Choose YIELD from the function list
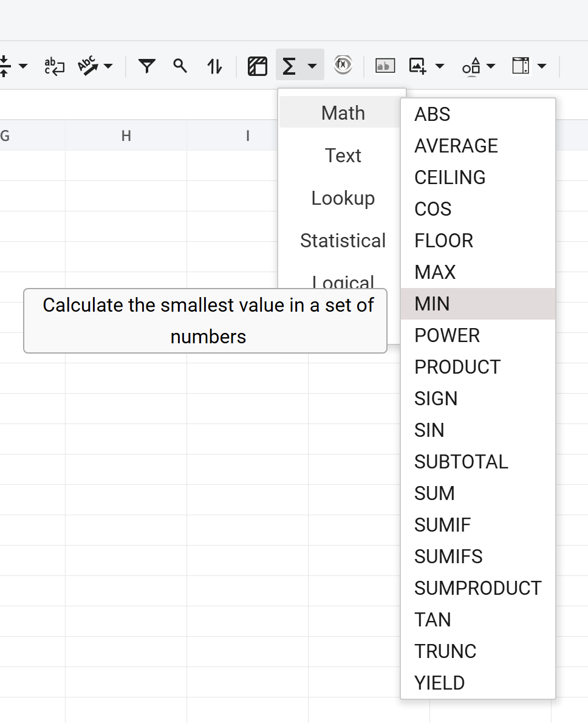Viewport: 588px width, 723px height. [439, 683]
